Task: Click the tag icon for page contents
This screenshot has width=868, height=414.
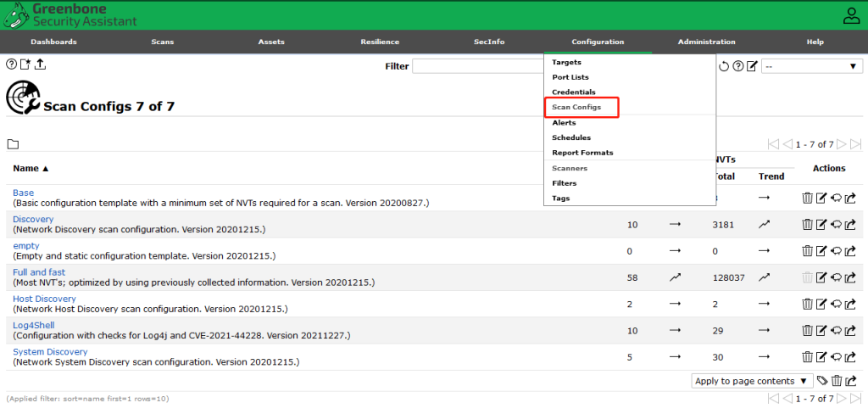Action: (x=821, y=382)
